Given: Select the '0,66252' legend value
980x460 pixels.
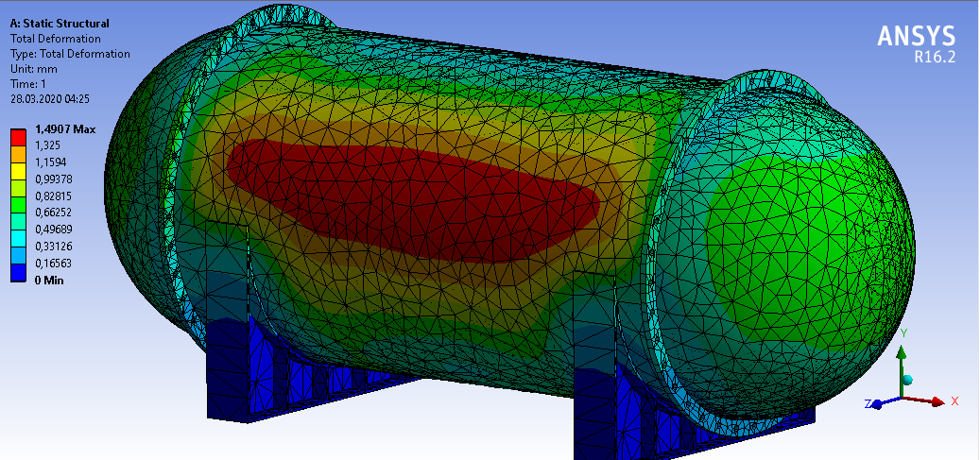Looking at the screenshot, I should [53, 213].
